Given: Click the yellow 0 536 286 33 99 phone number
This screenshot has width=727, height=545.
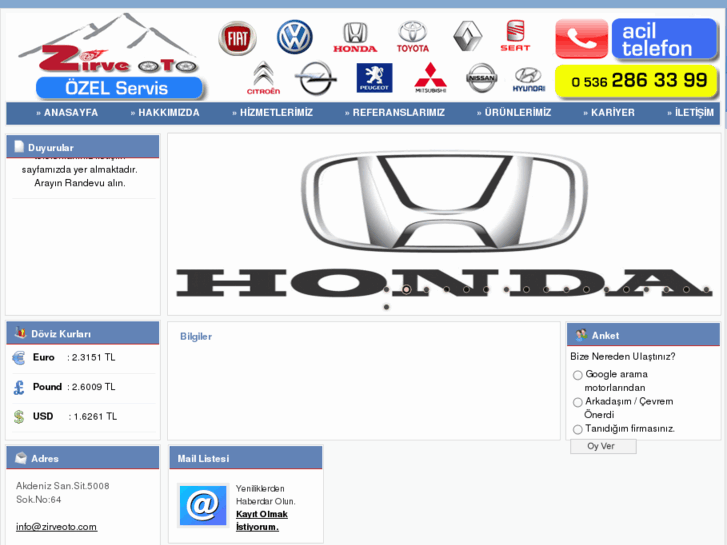Looking at the screenshot, I should pos(637,81).
